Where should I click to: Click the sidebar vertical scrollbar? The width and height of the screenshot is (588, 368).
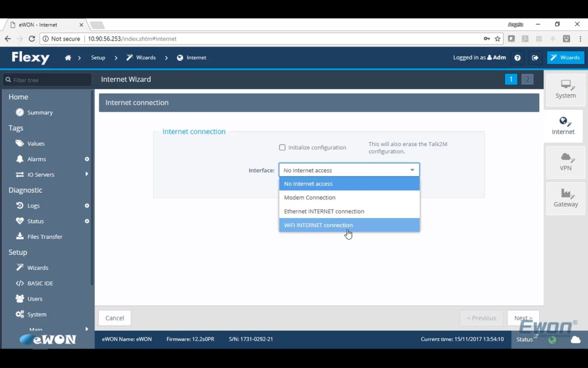click(92, 188)
